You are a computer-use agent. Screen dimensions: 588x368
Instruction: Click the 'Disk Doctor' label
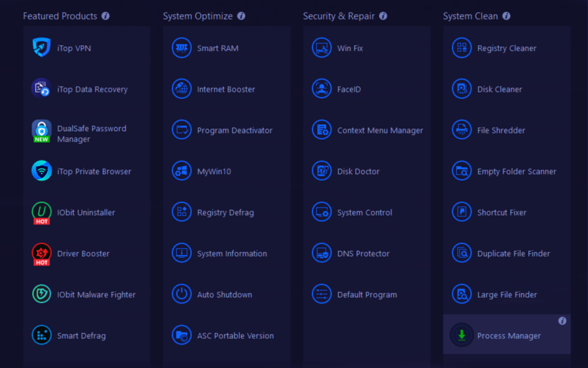[358, 171]
